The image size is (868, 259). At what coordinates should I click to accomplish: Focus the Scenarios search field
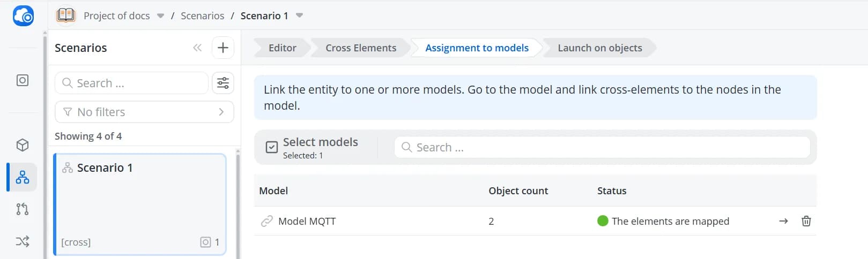131,83
